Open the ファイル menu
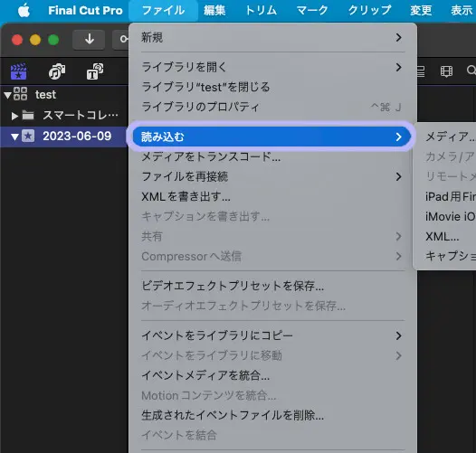 click(x=163, y=10)
